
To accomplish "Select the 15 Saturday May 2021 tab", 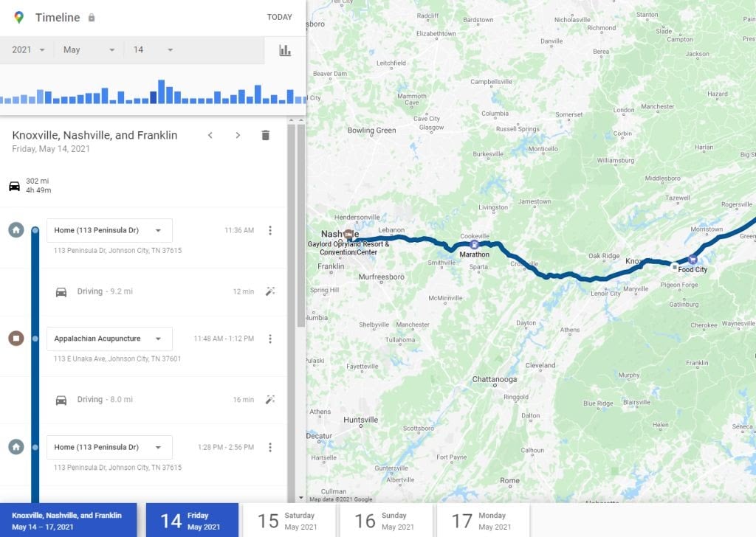I will [289, 520].
